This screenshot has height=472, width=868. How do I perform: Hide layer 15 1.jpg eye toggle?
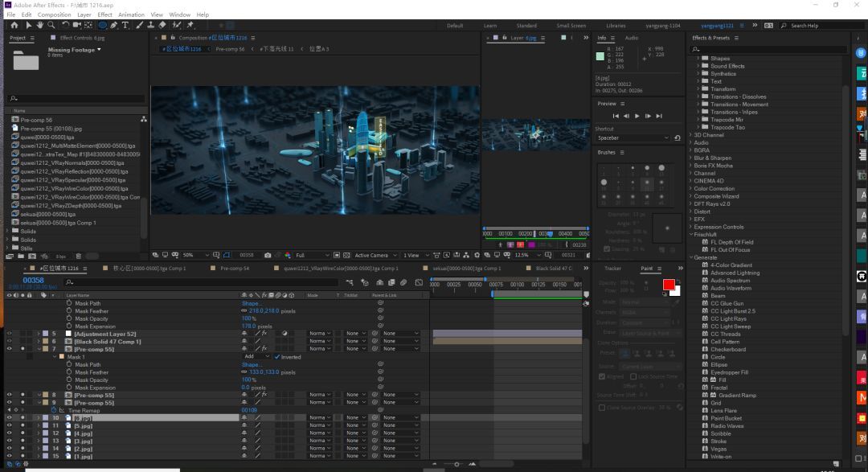[9, 456]
